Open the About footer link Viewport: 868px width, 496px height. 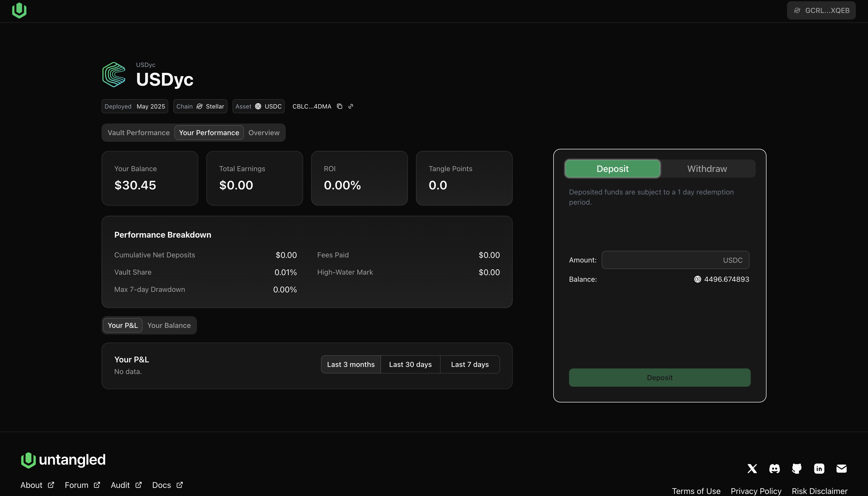tap(31, 485)
